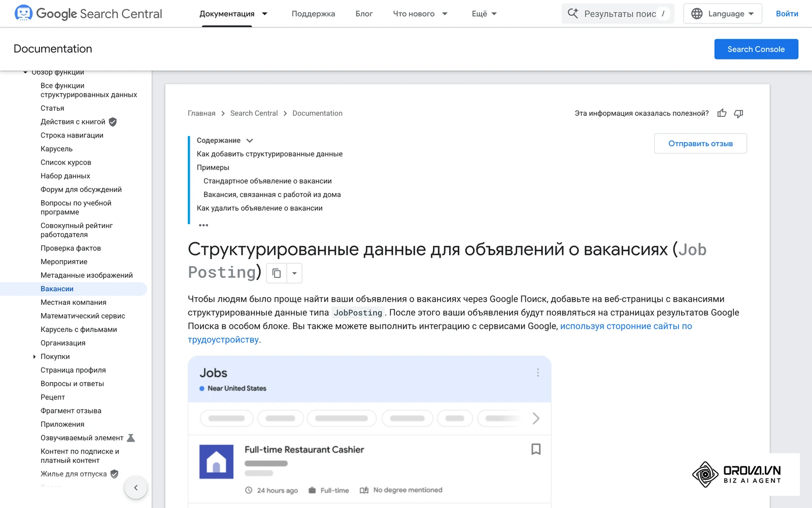The width and height of the screenshot is (812, 508).
Task: Expand the Покупки sidebar section
Action: click(x=35, y=357)
